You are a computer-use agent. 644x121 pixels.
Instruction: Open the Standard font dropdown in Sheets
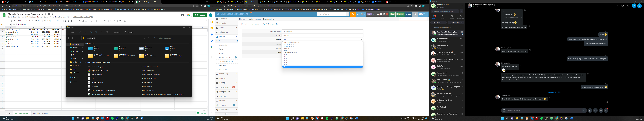click(49, 21)
